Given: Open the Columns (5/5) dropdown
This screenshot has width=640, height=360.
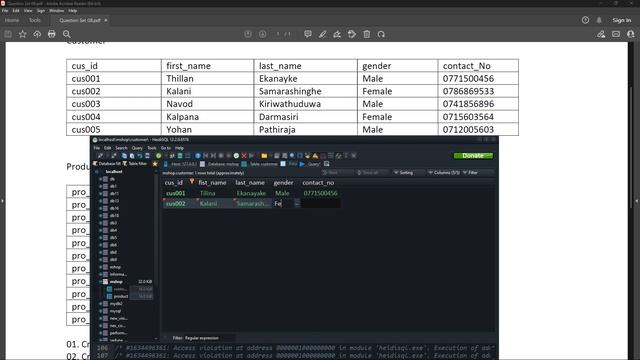Looking at the screenshot, I should point(444,173).
